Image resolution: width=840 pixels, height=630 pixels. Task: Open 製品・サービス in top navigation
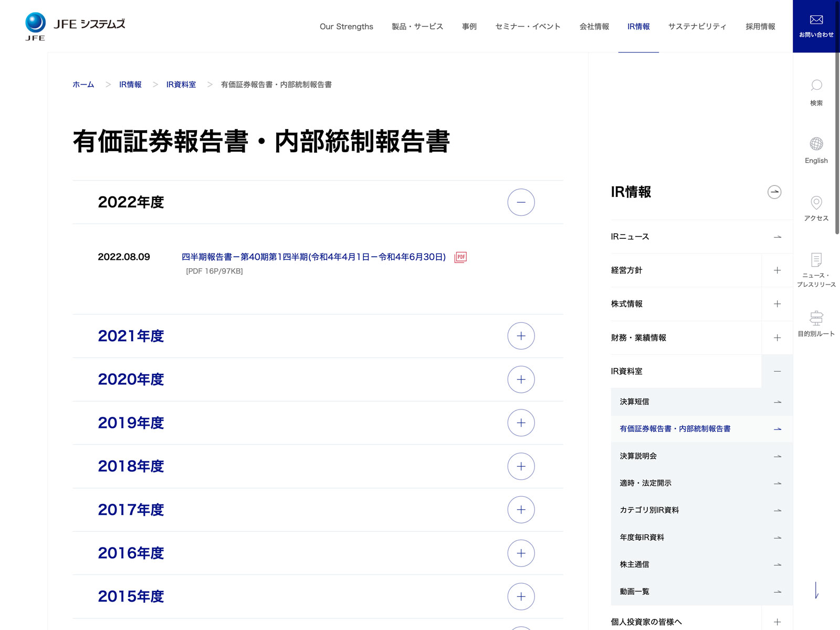[417, 26]
